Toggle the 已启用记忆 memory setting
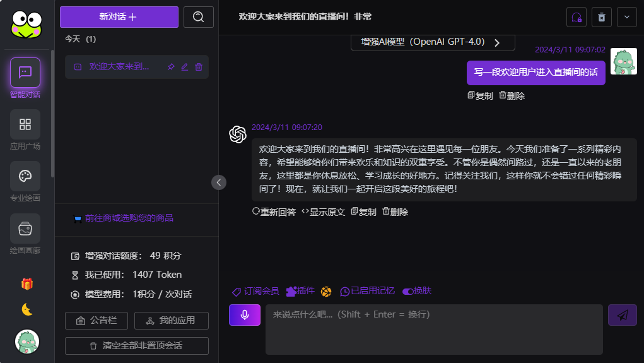This screenshot has height=363, width=644. click(367, 291)
